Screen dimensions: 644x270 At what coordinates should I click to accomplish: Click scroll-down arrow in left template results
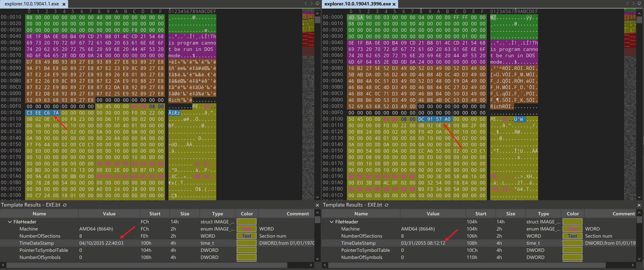[318, 259]
